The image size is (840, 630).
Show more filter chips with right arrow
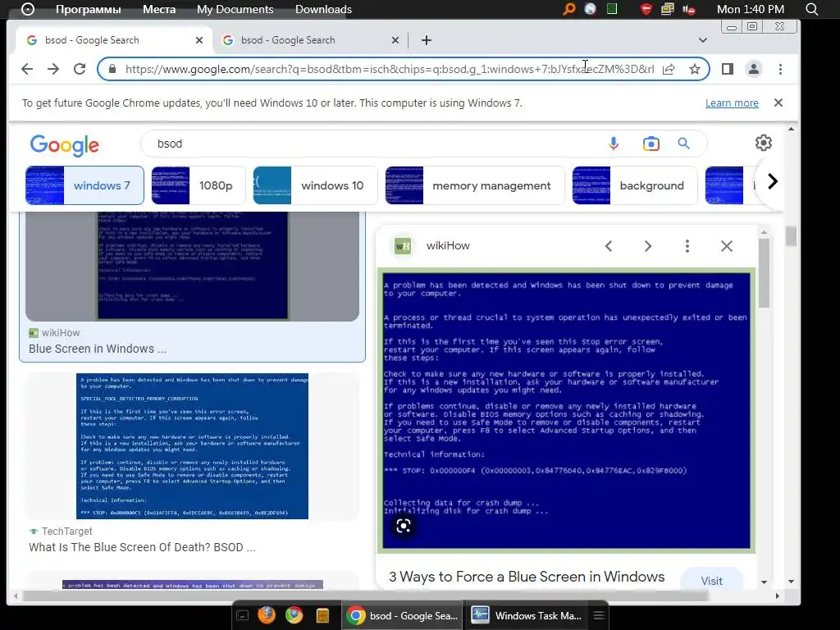tap(772, 181)
